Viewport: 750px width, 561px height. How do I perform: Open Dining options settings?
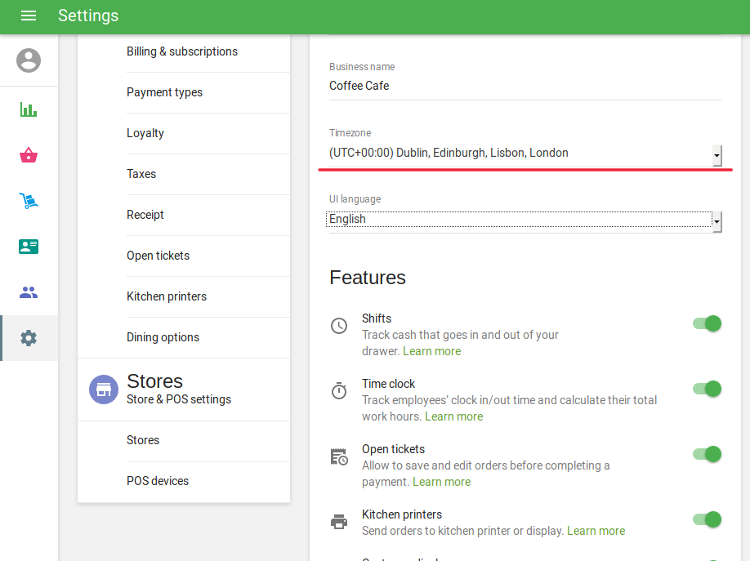163,338
